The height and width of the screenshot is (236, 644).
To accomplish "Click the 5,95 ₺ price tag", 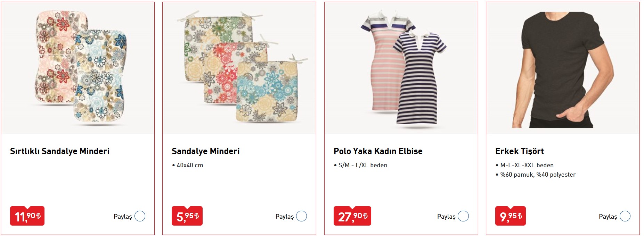I will (187, 216).
